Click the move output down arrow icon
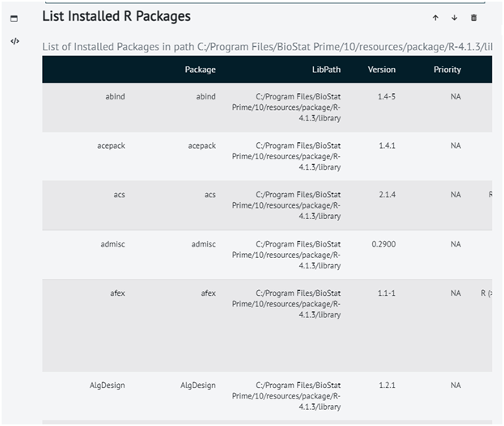 click(x=454, y=18)
